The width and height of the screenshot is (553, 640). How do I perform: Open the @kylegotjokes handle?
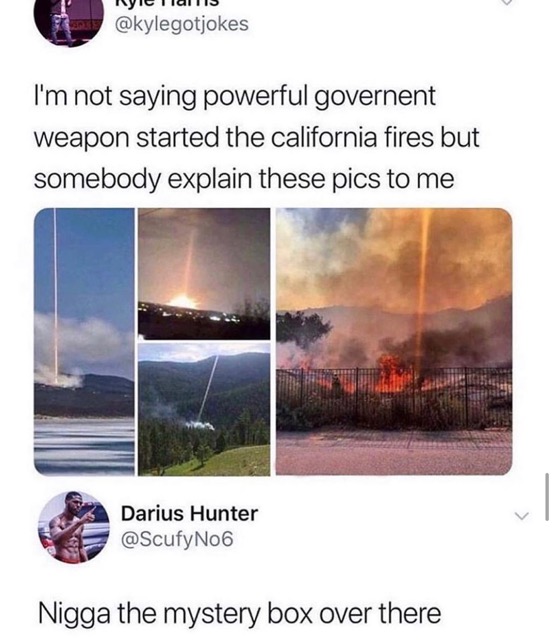pos(182,24)
